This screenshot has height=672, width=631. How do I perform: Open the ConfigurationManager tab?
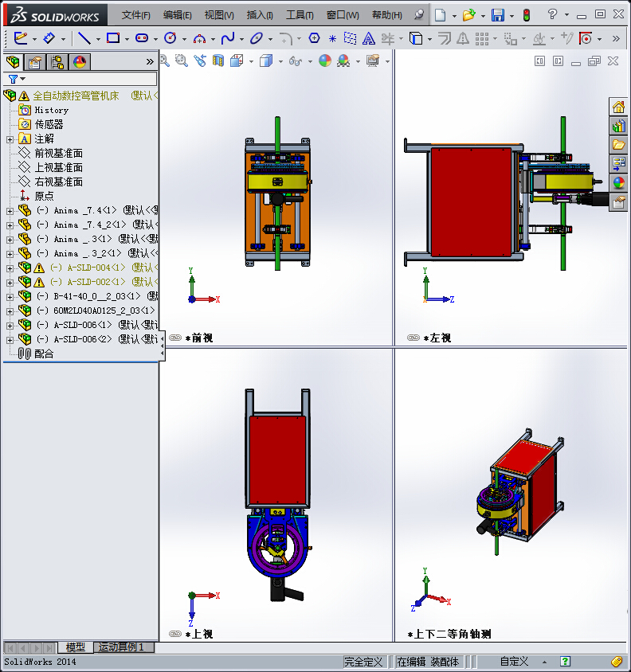coord(57,63)
